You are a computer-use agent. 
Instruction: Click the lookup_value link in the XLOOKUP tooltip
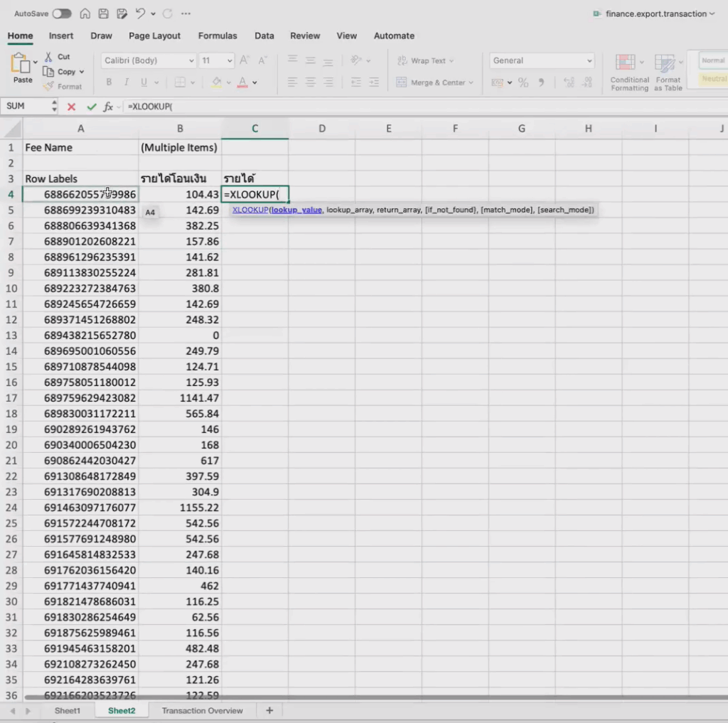coord(296,210)
